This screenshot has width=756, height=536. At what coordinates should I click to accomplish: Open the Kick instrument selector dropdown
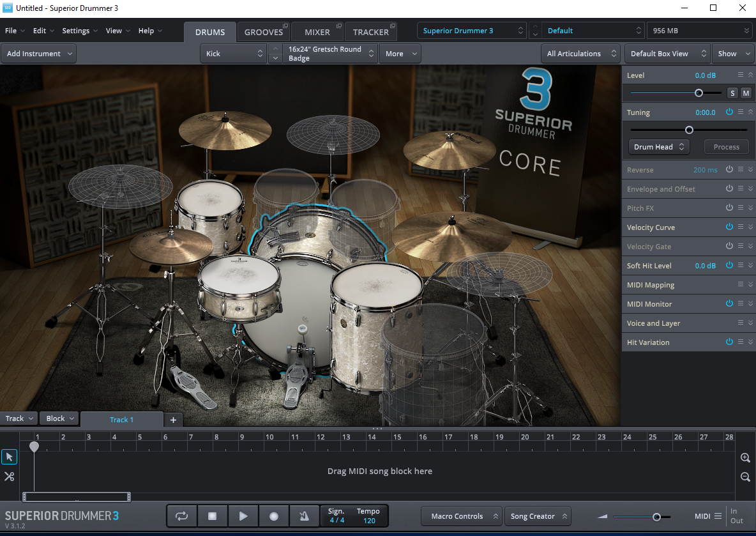point(233,54)
